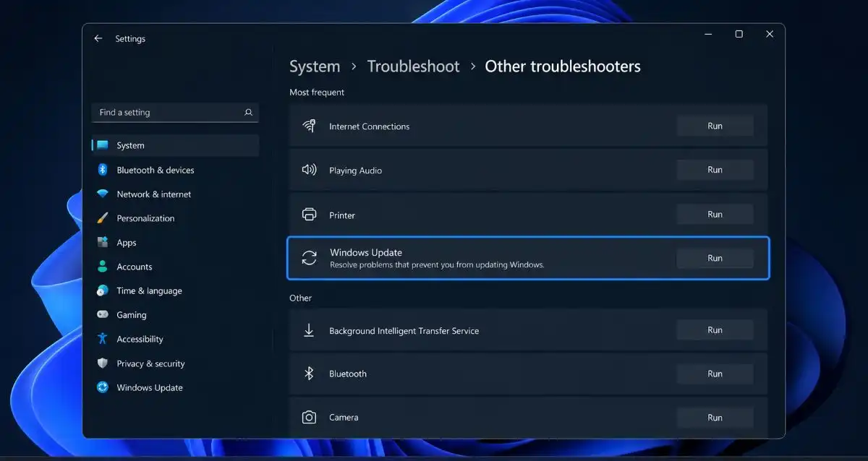
Task: Run the Windows Update troubleshooter
Action: (x=715, y=258)
